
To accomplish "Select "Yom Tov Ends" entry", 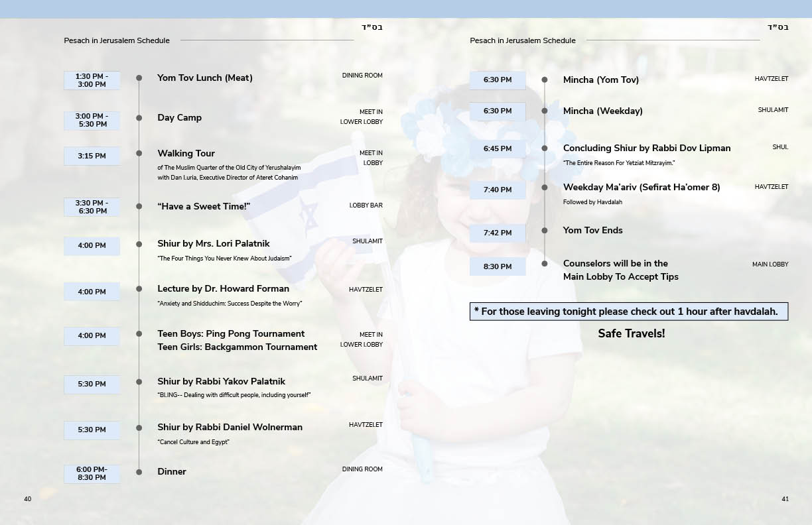I will pyautogui.click(x=593, y=230).
